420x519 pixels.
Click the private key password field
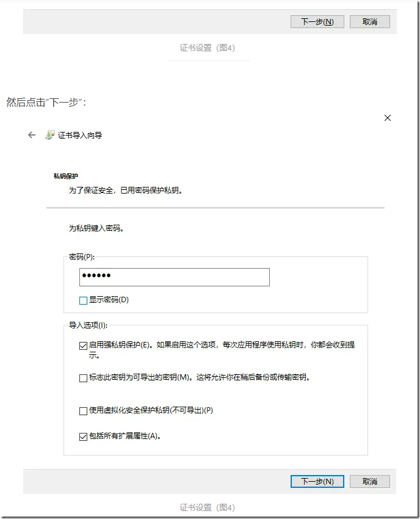[x=175, y=277]
